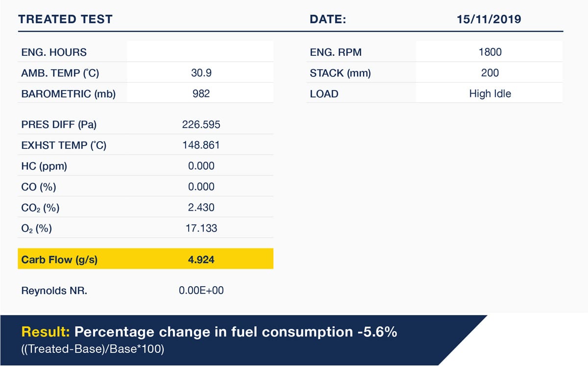Click the STACK value 200
Image resolution: width=588 pixels, height=367 pixels.
click(490, 73)
